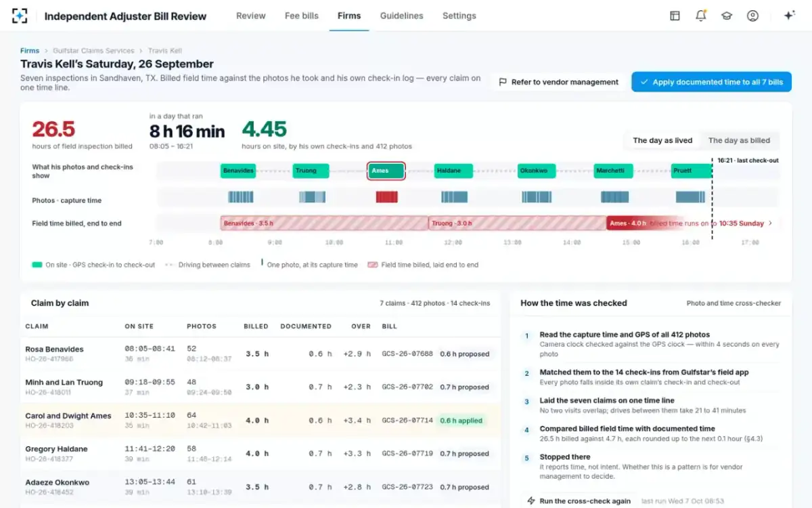Open Gulfstar Claims Services breadcrumb

click(x=93, y=51)
